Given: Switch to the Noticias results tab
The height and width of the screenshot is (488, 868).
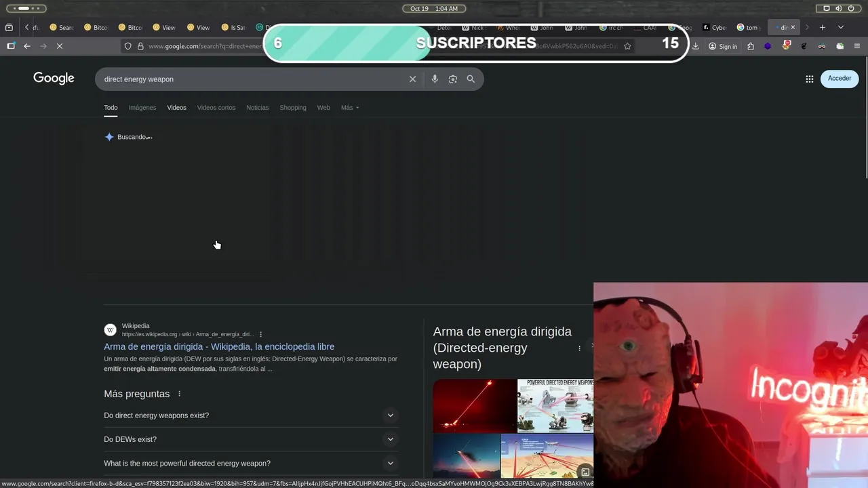Looking at the screenshot, I should pos(257,108).
